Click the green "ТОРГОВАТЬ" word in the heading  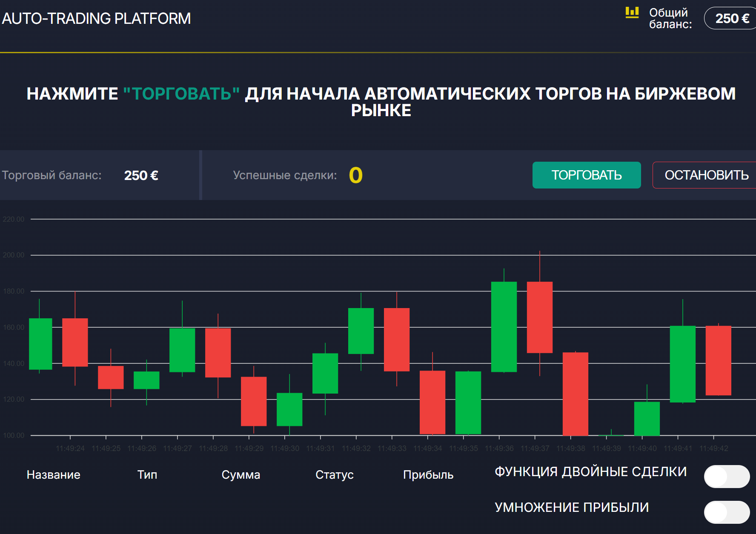(181, 94)
